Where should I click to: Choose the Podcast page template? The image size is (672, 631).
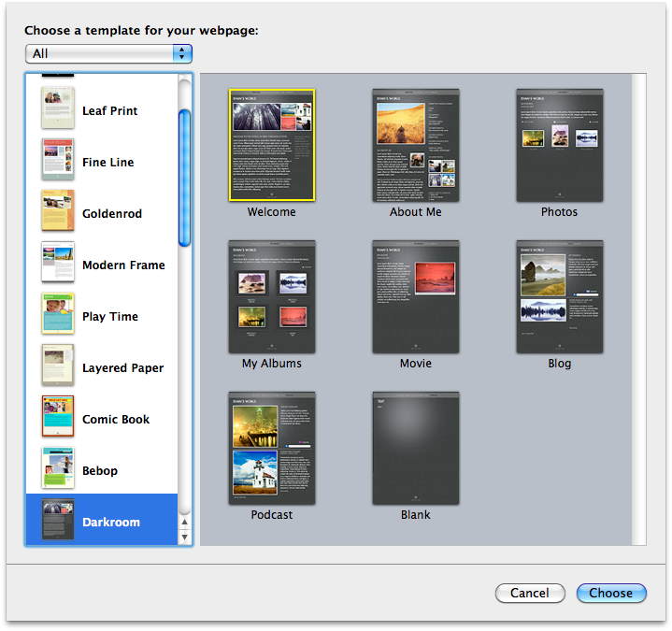pos(272,449)
